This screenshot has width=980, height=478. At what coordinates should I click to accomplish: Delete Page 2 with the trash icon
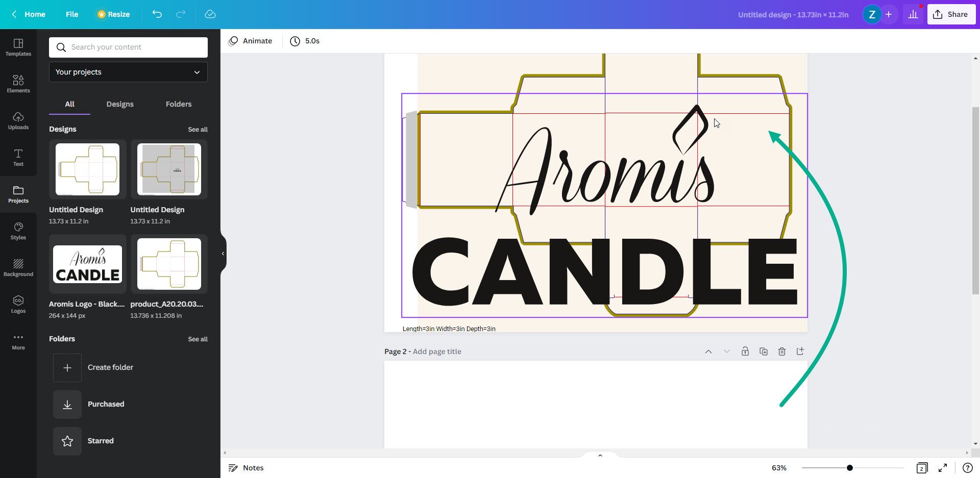click(781, 351)
